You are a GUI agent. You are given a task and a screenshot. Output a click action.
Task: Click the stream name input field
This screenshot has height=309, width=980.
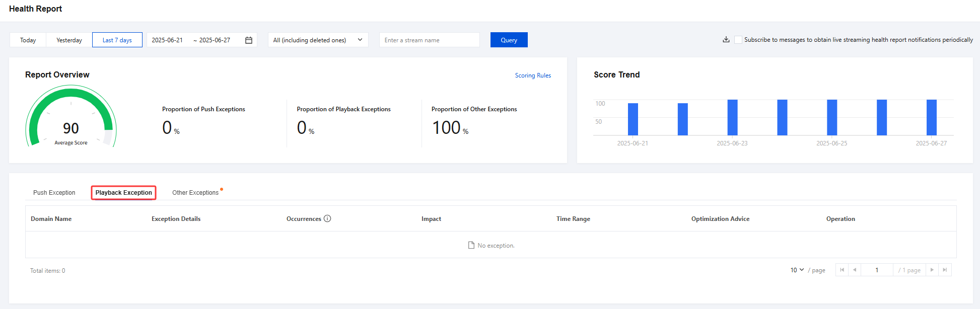429,40
